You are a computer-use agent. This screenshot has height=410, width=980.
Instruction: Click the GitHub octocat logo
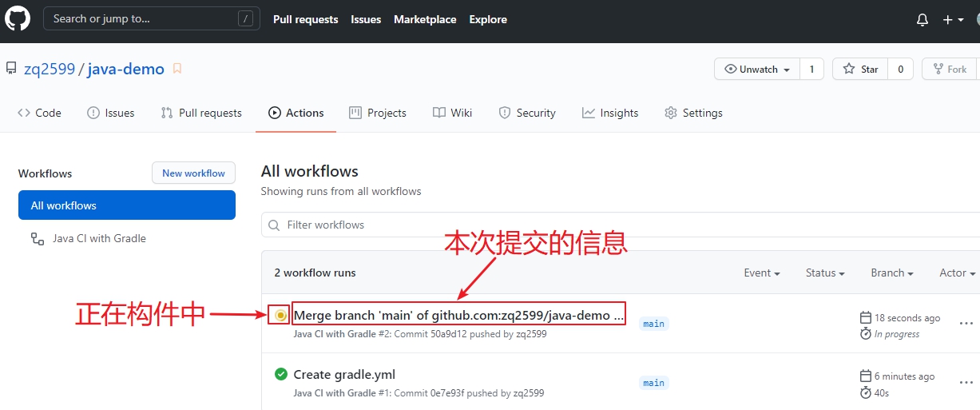17,19
